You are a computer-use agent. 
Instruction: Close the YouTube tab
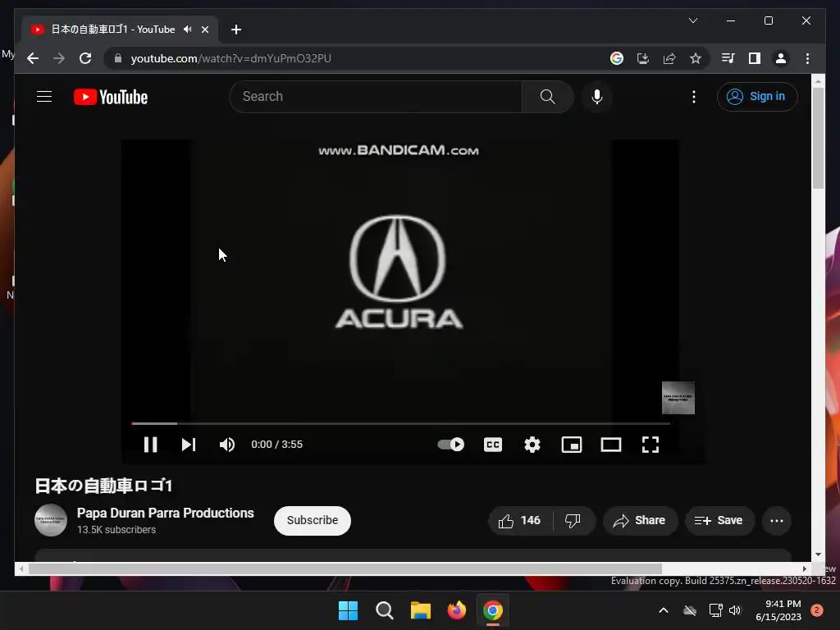click(x=204, y=30)
